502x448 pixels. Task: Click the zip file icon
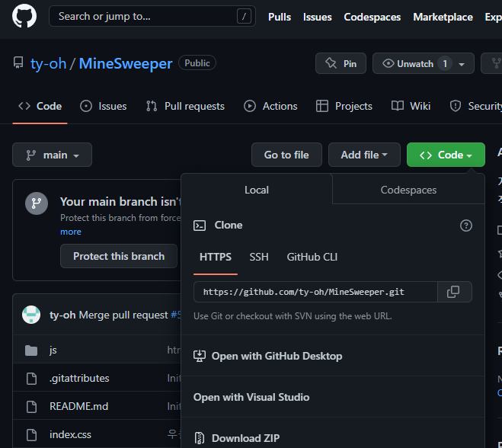point(200,438)
